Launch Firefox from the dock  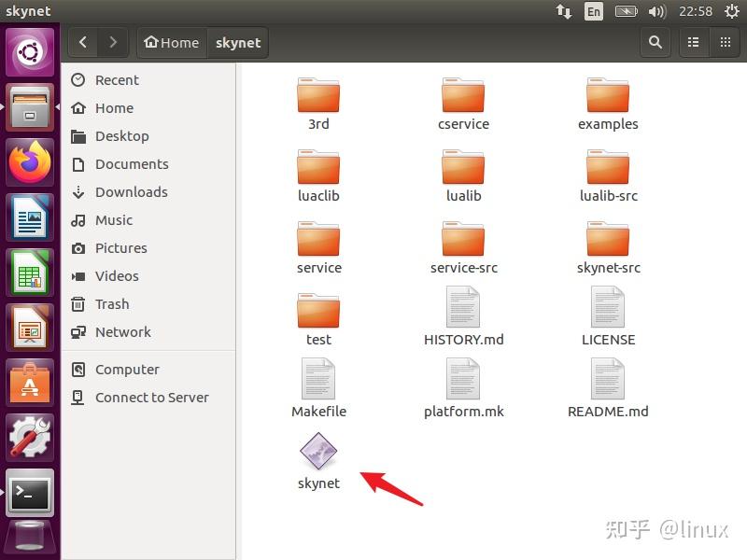tap(30, 162)
